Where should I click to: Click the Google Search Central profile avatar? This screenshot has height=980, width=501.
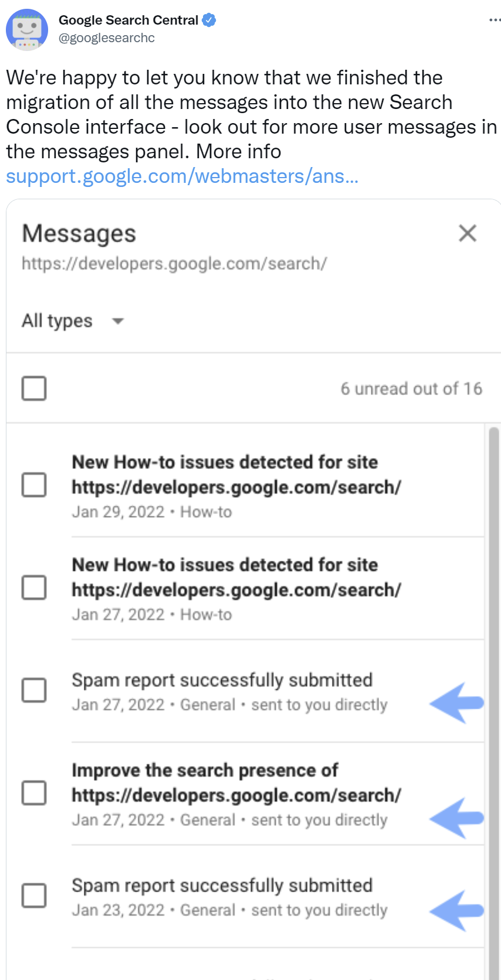pyautogui.click(x=26, y=28)
